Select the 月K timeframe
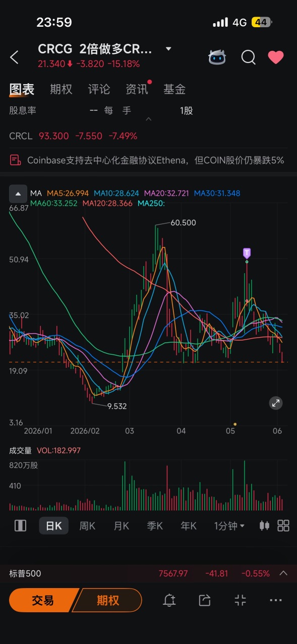This screenshot has width=297, height=644. click(121, 526)
